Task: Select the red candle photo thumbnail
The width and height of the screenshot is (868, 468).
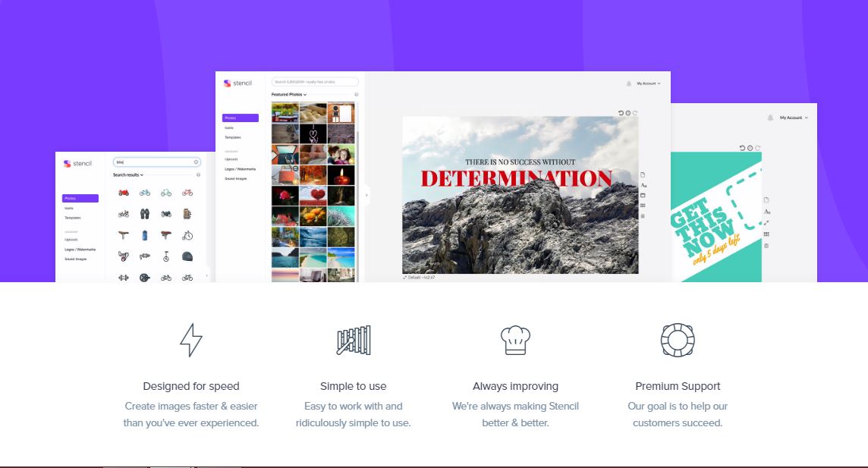Action: tap(341, 176)
